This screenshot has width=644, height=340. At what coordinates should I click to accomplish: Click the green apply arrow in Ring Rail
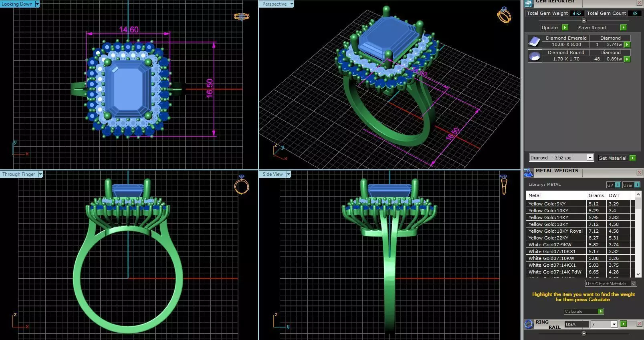click(x=624, y=324)
